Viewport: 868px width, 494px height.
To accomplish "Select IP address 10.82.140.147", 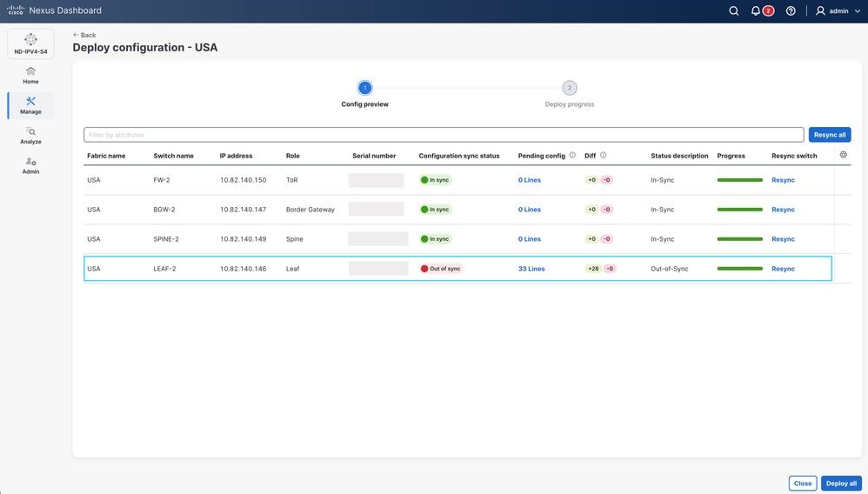I will tap(243, 210).
